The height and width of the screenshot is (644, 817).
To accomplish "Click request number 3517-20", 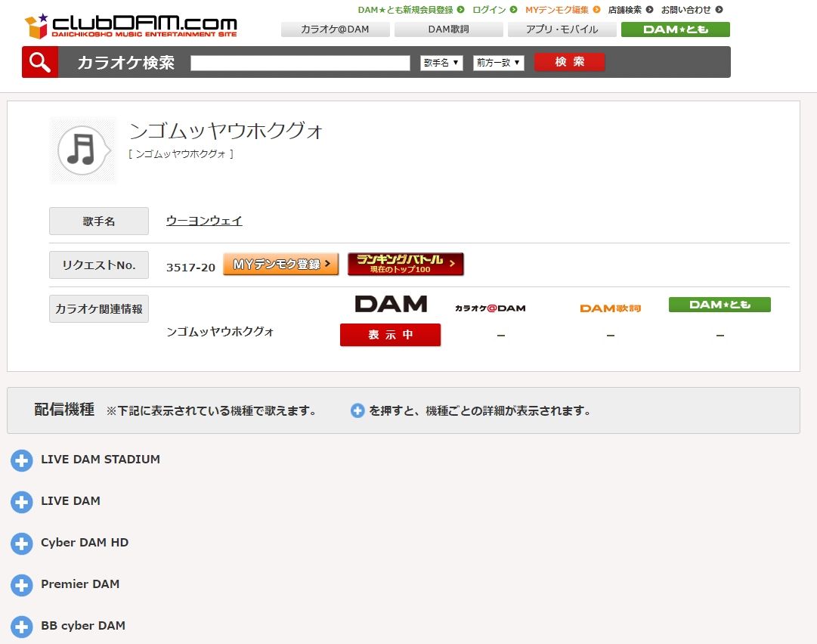I will pos(190,268).
